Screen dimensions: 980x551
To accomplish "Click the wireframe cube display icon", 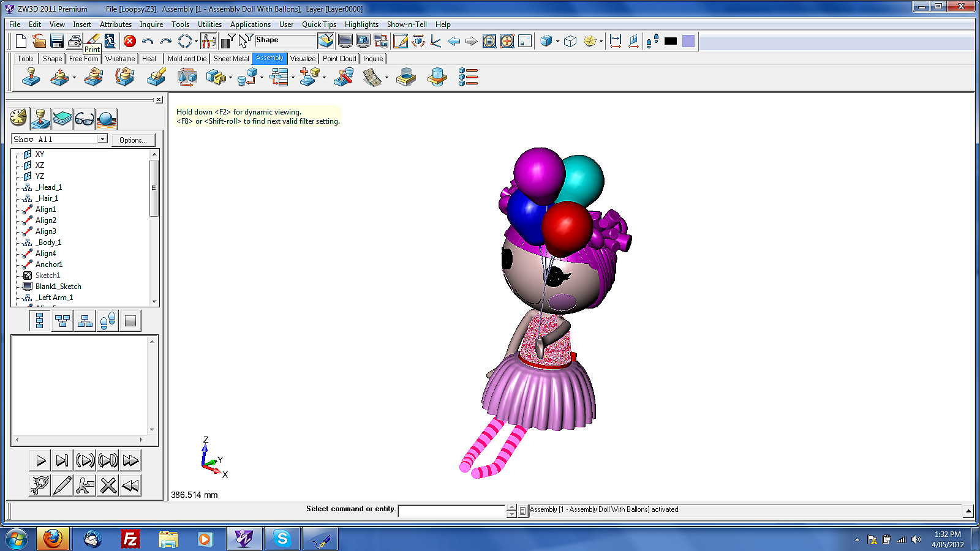I will click(570, 41).
